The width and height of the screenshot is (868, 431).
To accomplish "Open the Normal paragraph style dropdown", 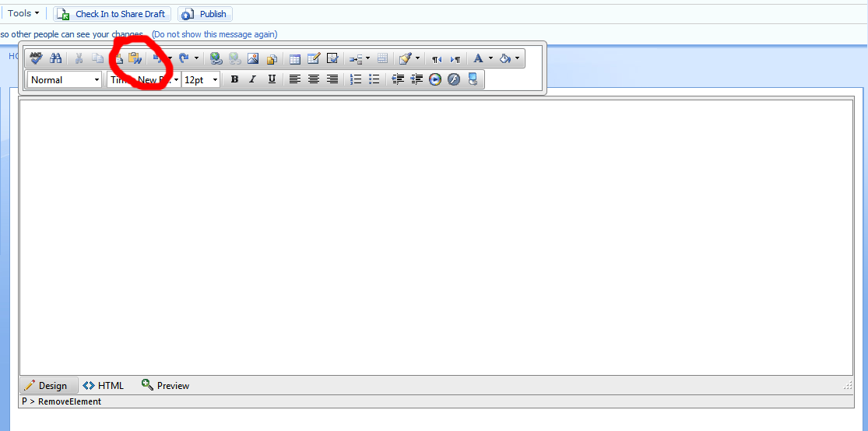I will 65,79.
